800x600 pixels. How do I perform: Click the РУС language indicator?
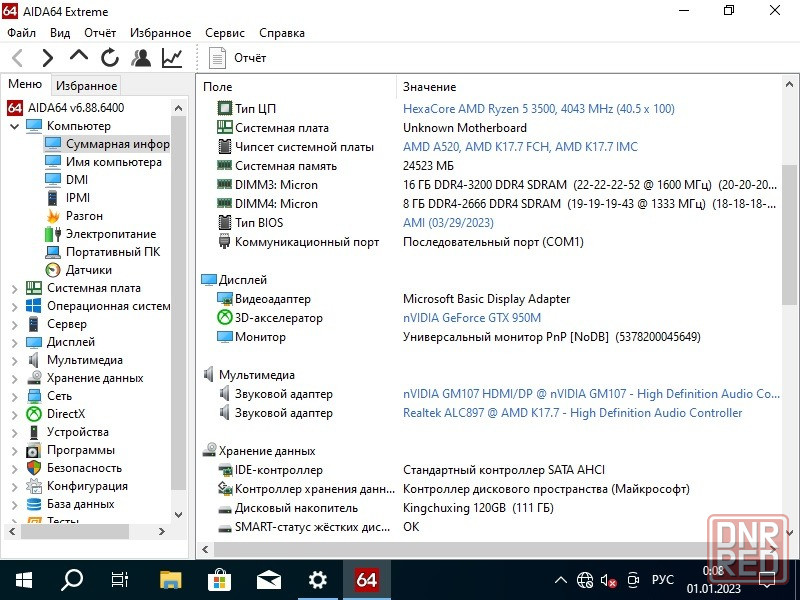pos(662,580)
